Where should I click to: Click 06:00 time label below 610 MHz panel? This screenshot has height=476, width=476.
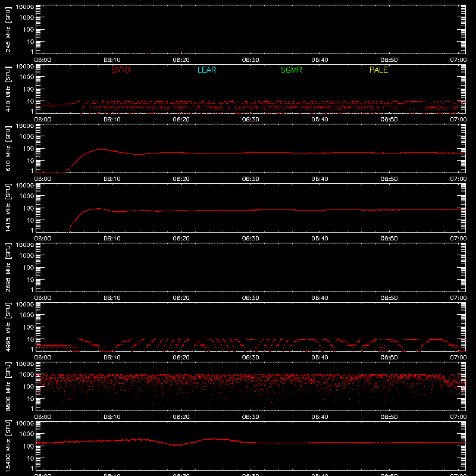[43, 179]
